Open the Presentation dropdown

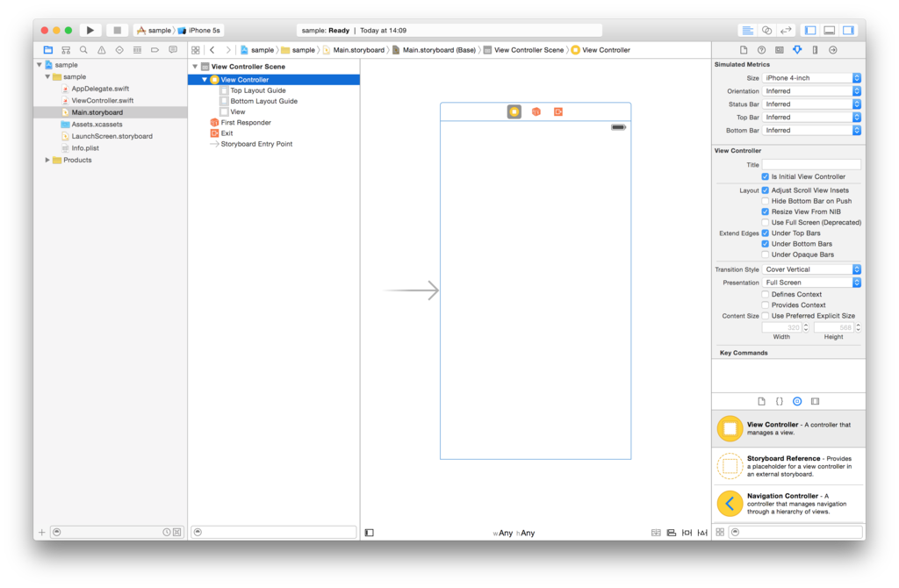tap(811, 283)
